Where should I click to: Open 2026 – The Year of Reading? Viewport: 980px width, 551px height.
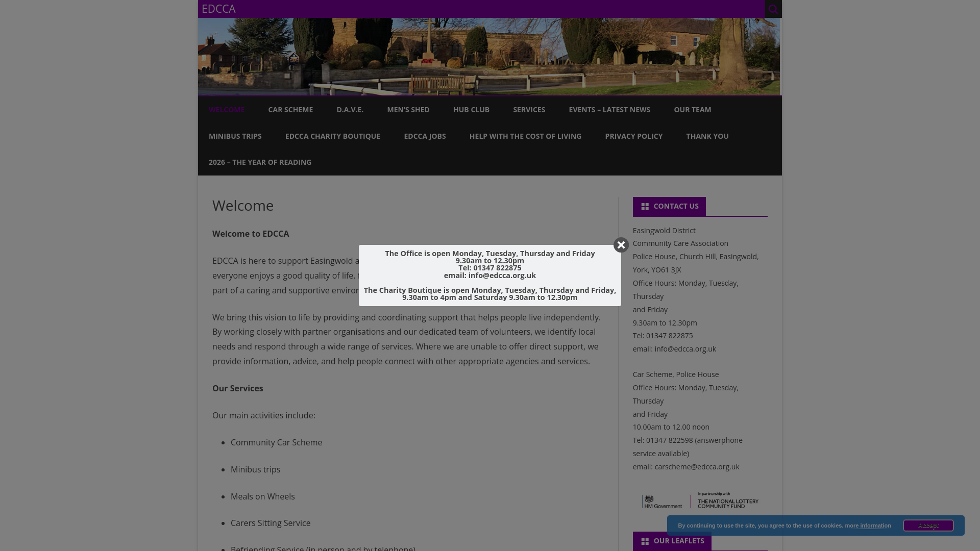(x=260, y=162)
